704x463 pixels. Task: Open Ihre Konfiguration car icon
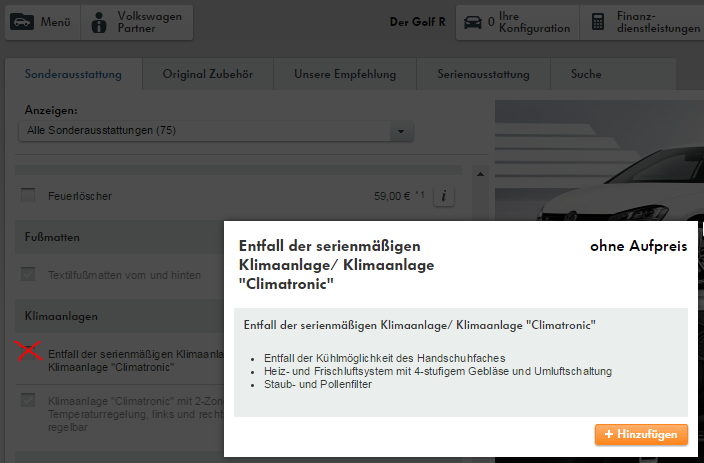coord(471,22)
